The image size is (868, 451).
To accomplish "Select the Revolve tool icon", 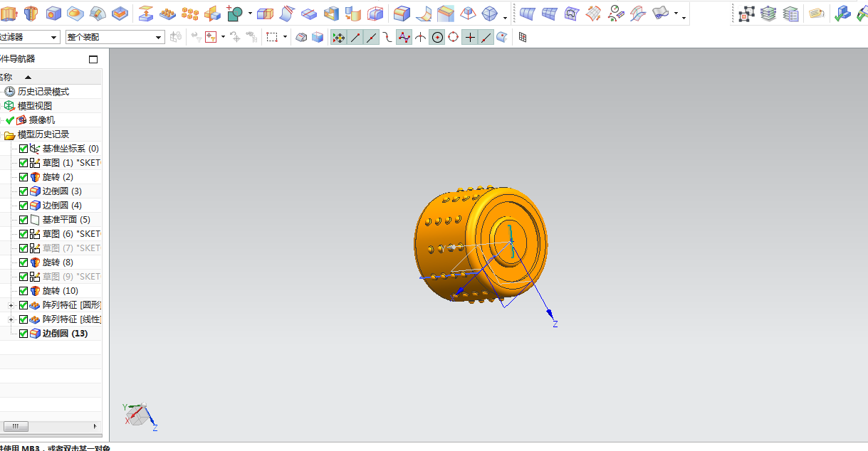I will click(31, 13).
